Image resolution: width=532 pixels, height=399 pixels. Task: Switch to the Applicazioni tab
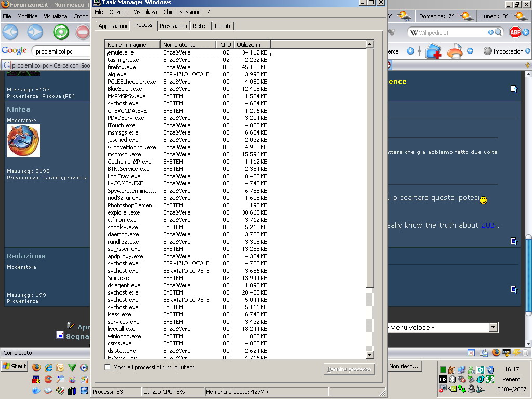[x=113, y=26]
